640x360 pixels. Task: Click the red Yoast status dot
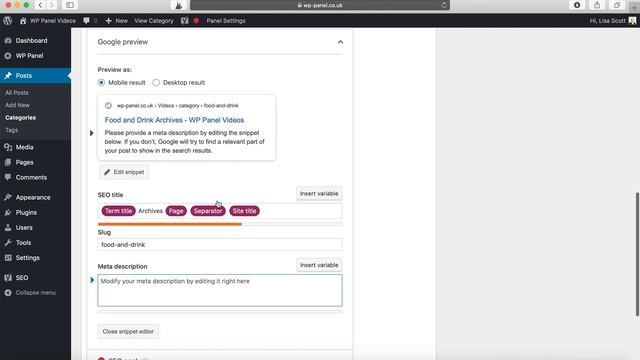[x=196, y=20]
